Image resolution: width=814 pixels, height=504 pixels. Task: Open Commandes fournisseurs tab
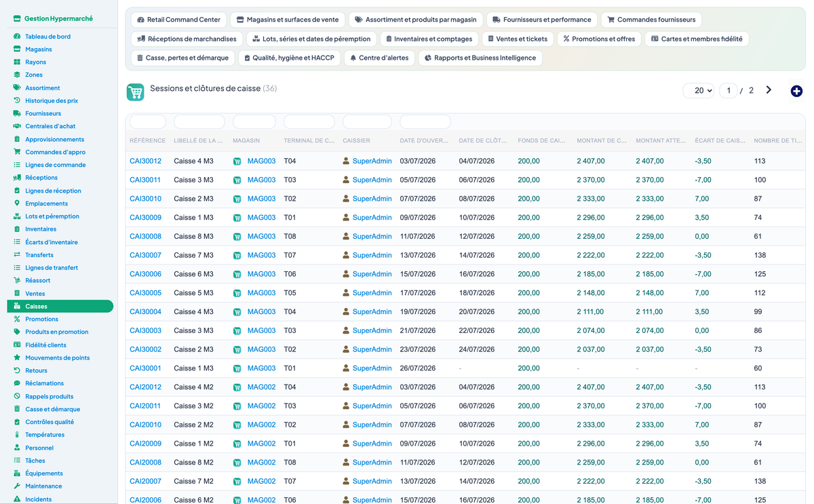click(651, 20)
